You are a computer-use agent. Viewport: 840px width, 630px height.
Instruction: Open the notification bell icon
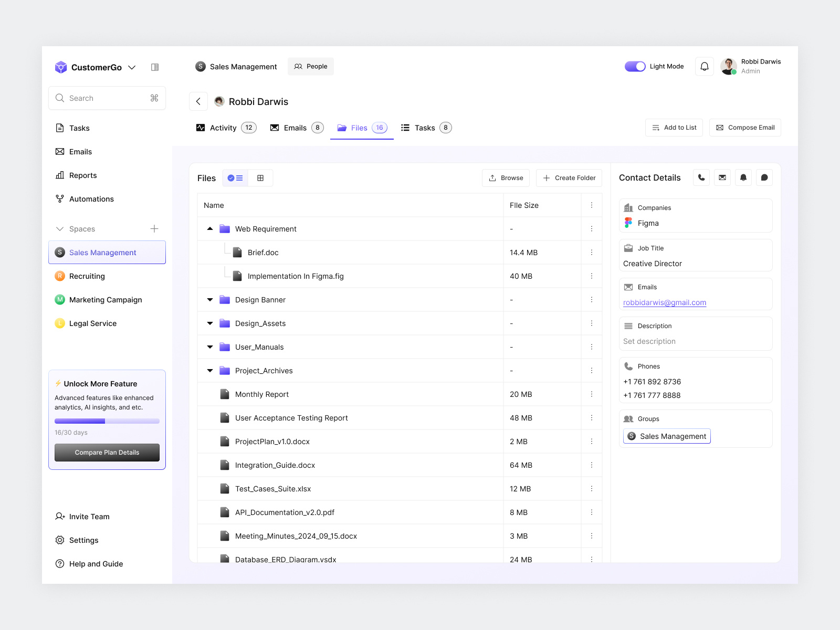point(704,66)
